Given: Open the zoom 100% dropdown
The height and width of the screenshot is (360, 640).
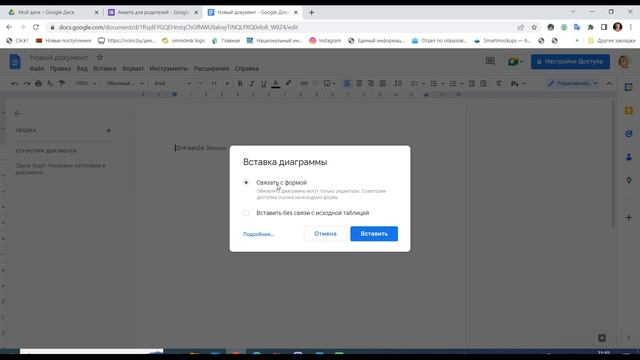Looking at the screenshot, I should pos(86,84).
